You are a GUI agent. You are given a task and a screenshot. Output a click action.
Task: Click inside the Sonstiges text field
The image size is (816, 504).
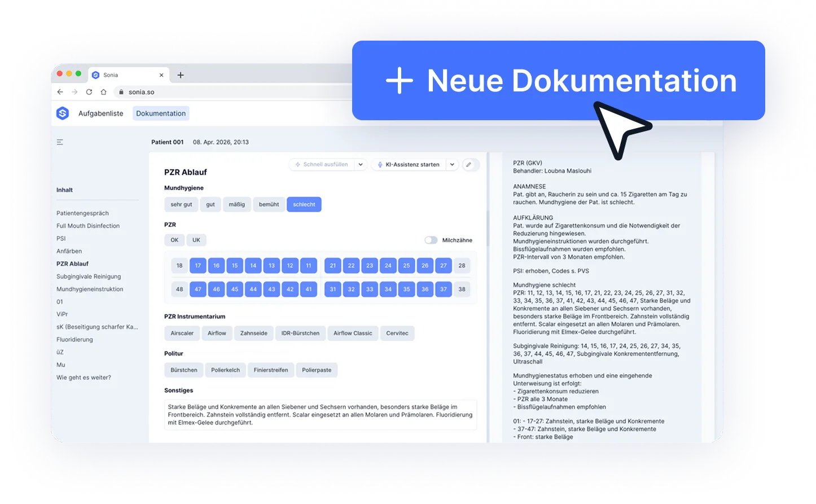(321, 414)
